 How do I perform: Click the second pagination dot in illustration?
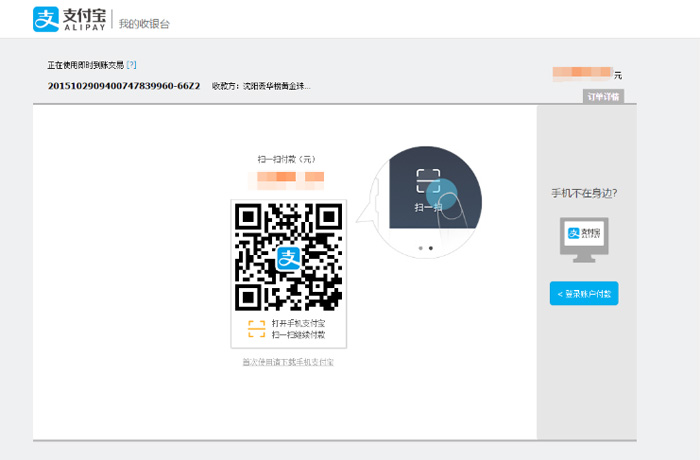click(431, 248)
